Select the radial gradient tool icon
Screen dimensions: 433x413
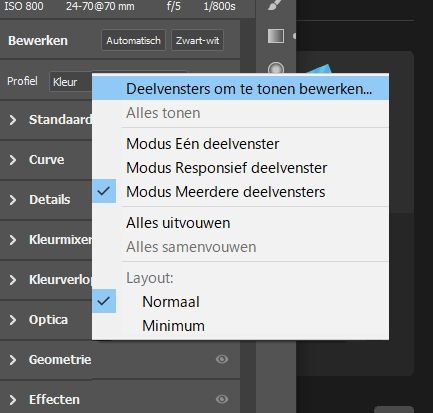click(x=276, y=68)
